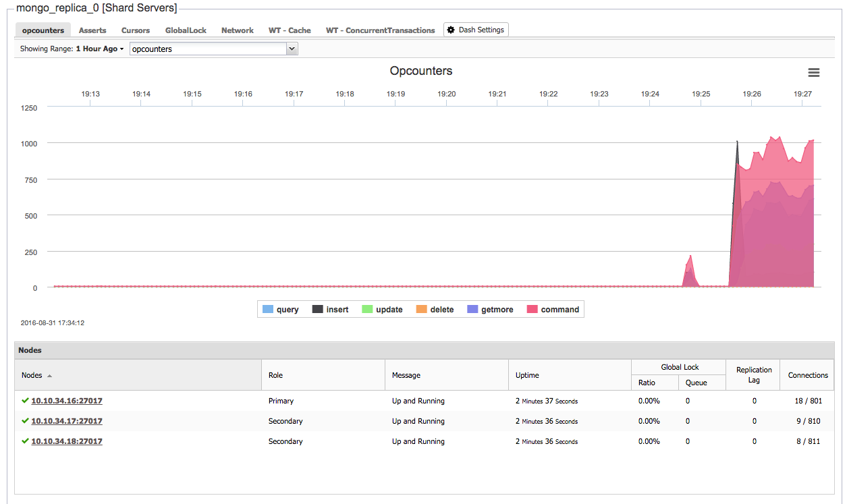Open the chart hamburger context menu
Screen dimensions: 847x504
[x=813, y=73]
